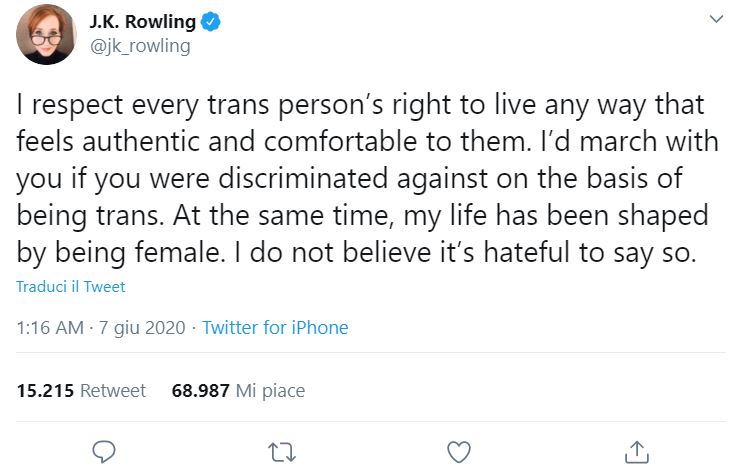
Task: Open the J.K. Rowling display name
Action: coord(142,22)
